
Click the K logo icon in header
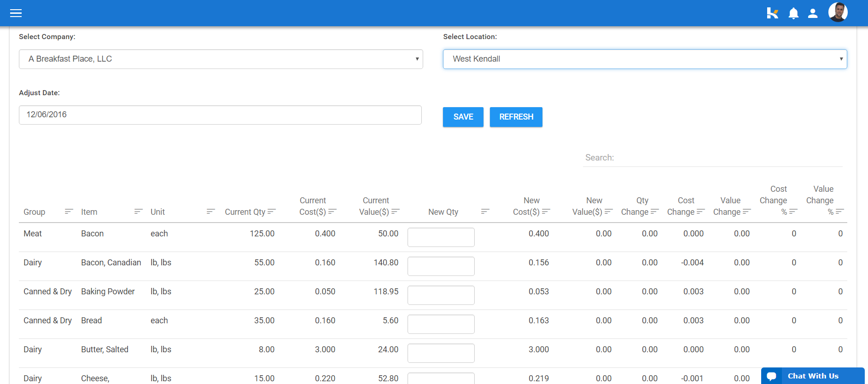[772, 13]
